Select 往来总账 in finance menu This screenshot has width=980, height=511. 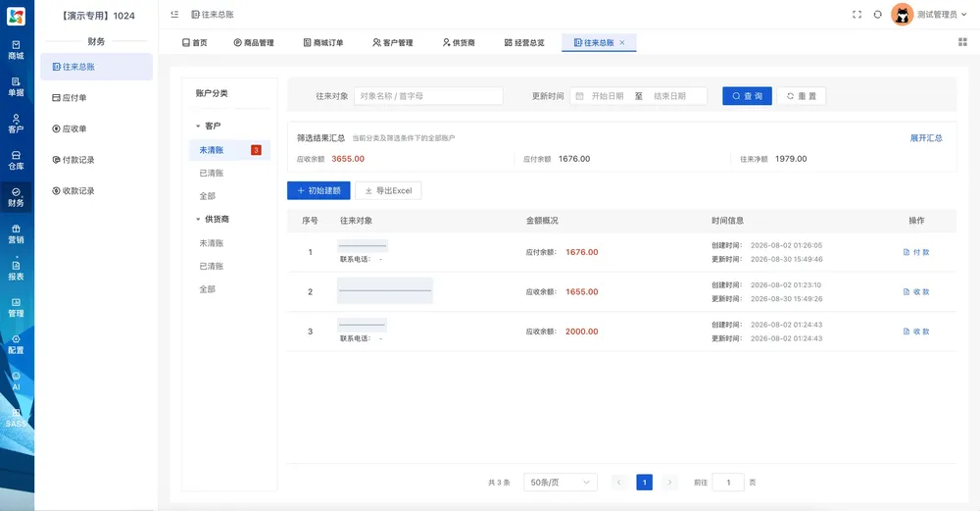pos(96,67)
